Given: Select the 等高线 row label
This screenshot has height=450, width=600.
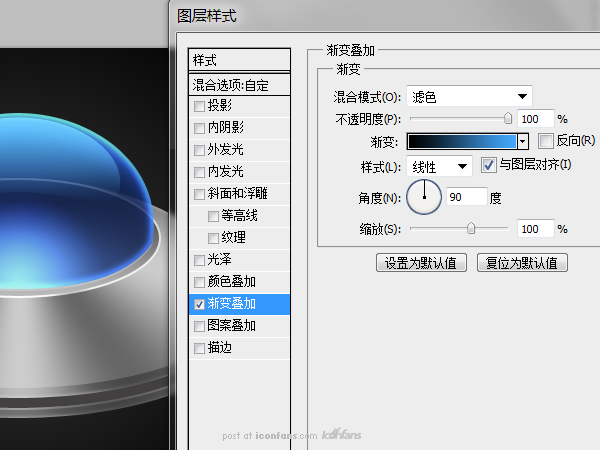Looking at the screenshot, I should pyautogui.click(x=239, y=216).
